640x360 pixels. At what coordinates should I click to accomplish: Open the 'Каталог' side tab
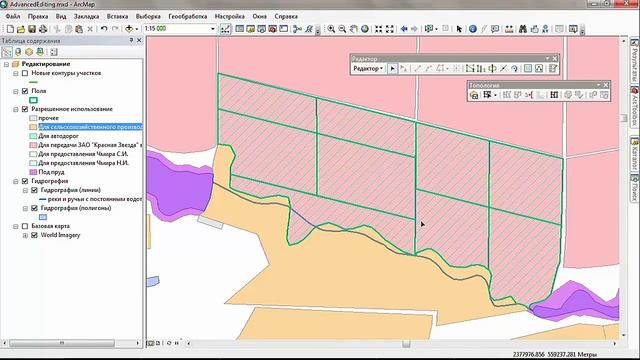(x=635, y=154)
